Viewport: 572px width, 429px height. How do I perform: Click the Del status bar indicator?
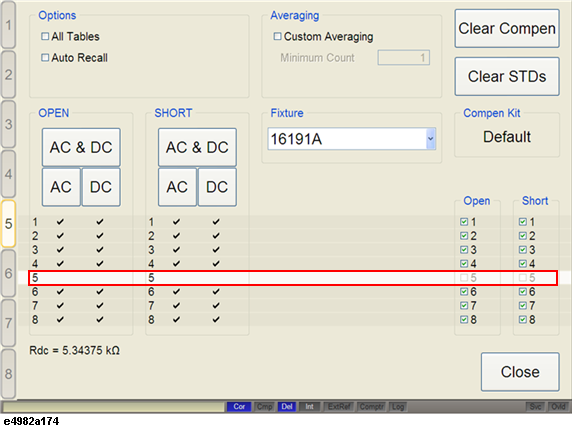click(287, 406)
